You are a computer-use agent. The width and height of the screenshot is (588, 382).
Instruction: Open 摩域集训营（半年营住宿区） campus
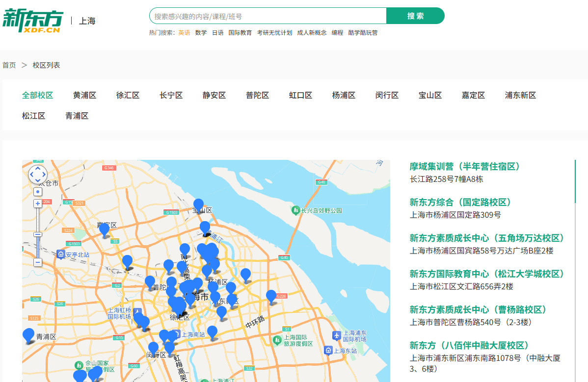[465, 166]
